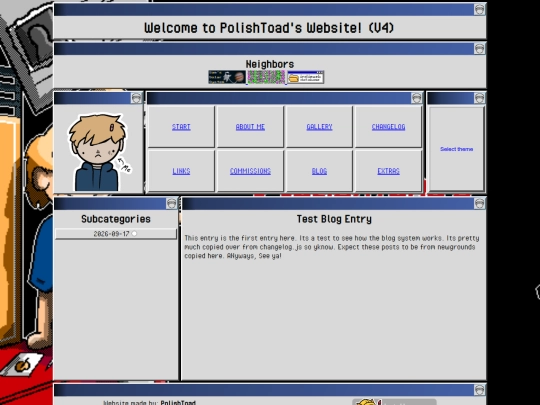This screenshot has width=540, height=405.
Task: Open the astronaut space neighbor badge
Action: pyautogui.click(x=227, y=77)
